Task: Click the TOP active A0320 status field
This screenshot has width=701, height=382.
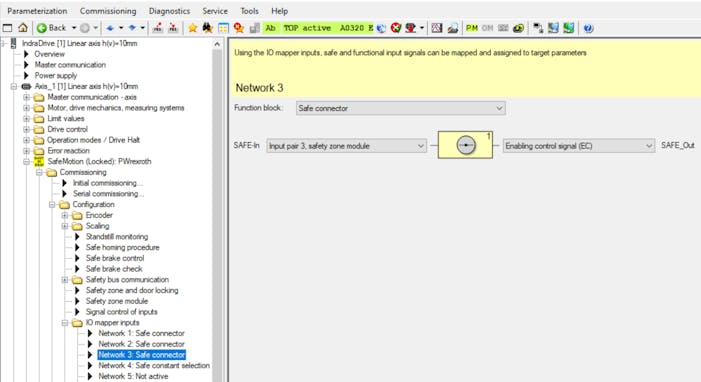Action: coord(327,28)
